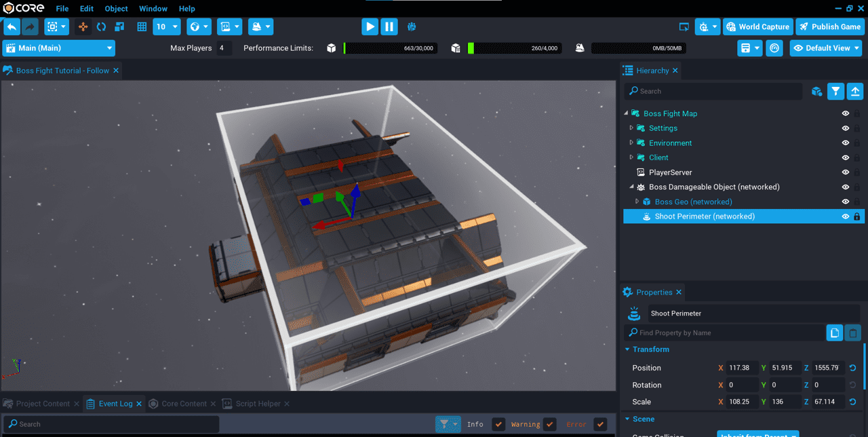Viewport: 868px width, 437px height.
Task: Open the Default View dropdown
Action: pos(825,48)
